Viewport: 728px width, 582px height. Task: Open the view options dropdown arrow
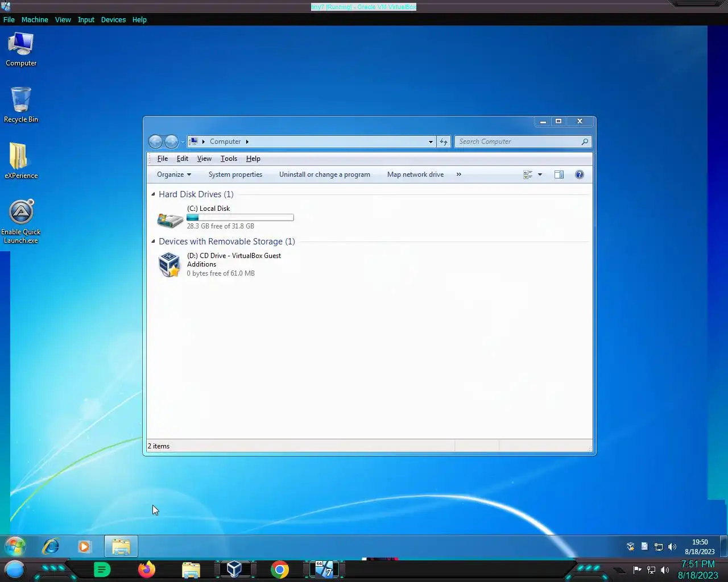(540, 174)
